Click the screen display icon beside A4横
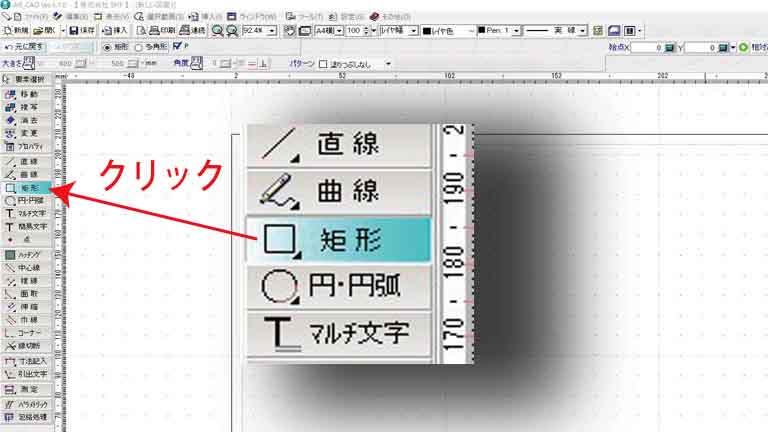This screenshot has width=768, height=432. [305, 31]
